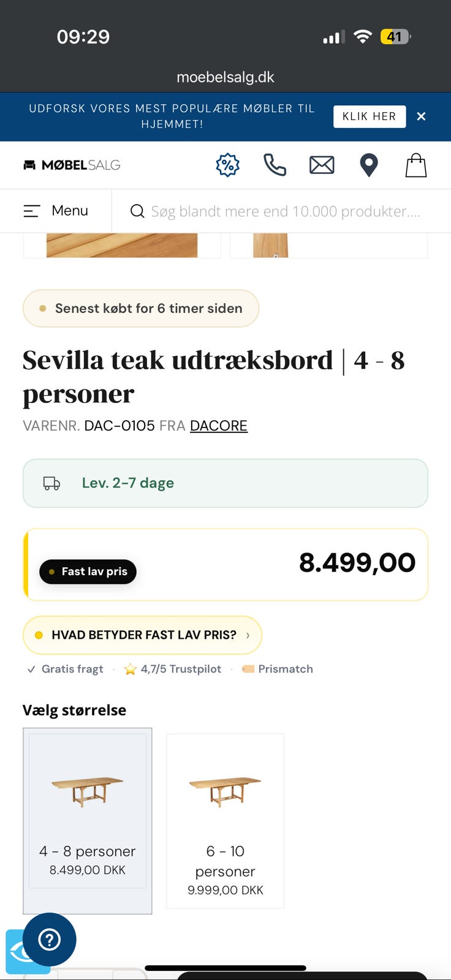
Task: Select the 4 – 8 personer size
Action: pos(88,820)
